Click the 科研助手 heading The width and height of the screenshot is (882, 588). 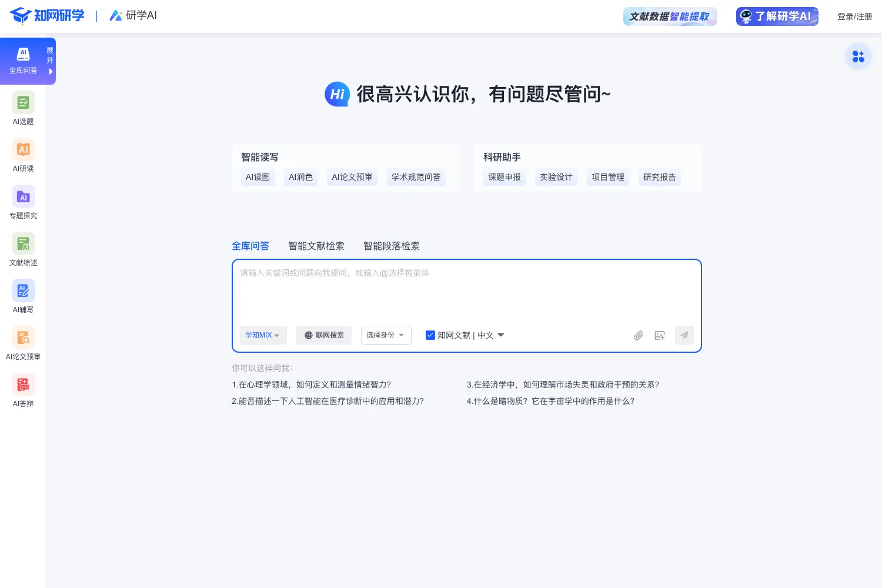click(502, 157)
